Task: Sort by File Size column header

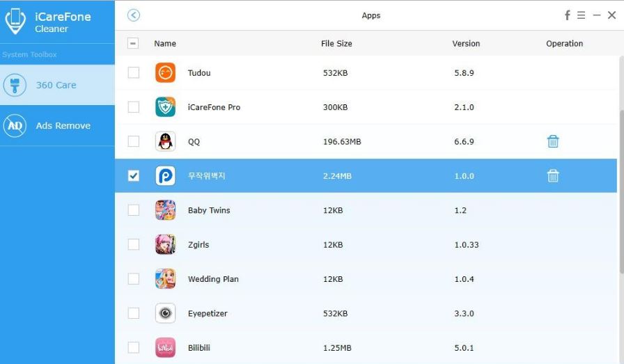Action: coord(336,43)
